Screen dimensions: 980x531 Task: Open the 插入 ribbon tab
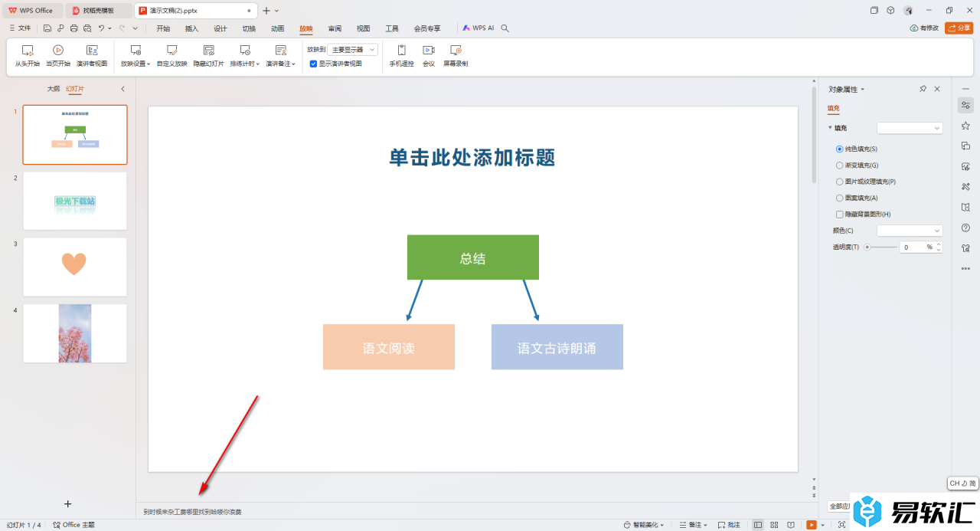click(191, 28)
